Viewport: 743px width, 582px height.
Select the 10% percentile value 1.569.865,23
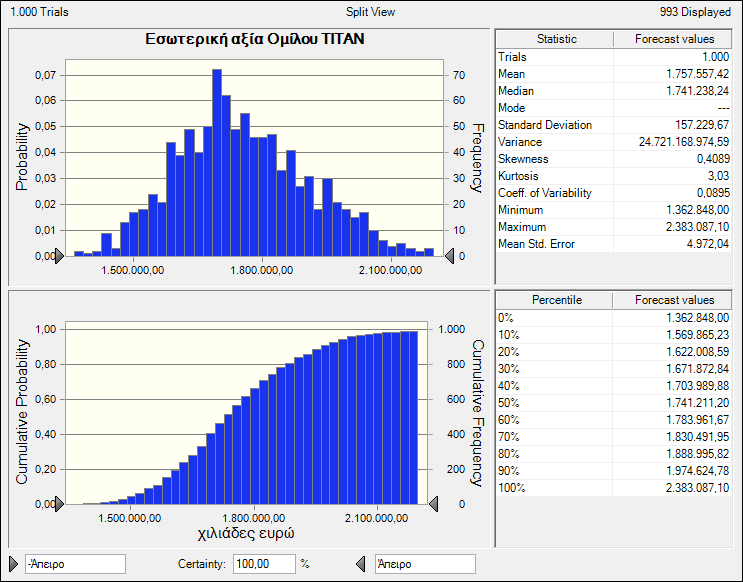click(x=697, y=335)
